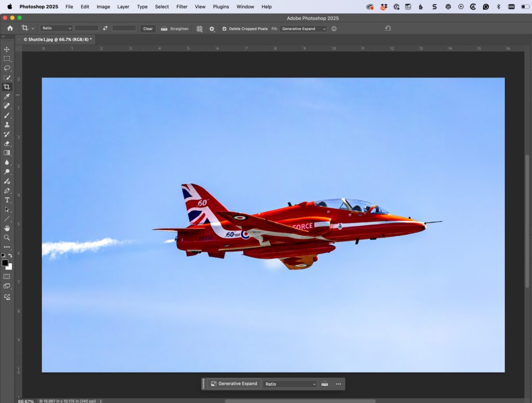This screenshot has height=403, width=532.
Task: Open the Edit Toolbar three-dots menu
Action: [7, 247]
